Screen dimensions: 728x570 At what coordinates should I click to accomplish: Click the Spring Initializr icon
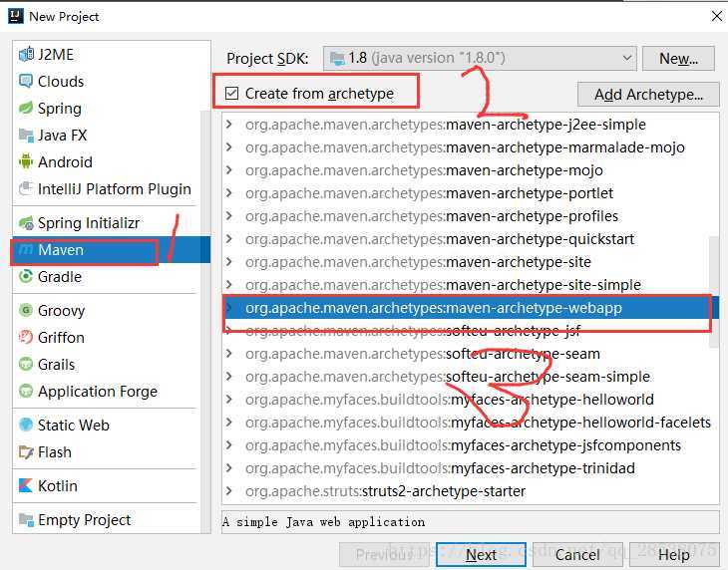pos(26,223)
